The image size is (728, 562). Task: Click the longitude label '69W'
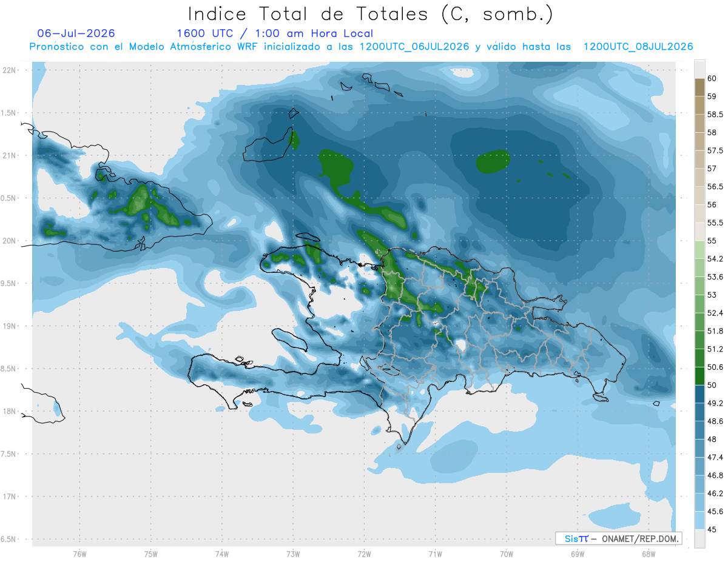[578, 554]
